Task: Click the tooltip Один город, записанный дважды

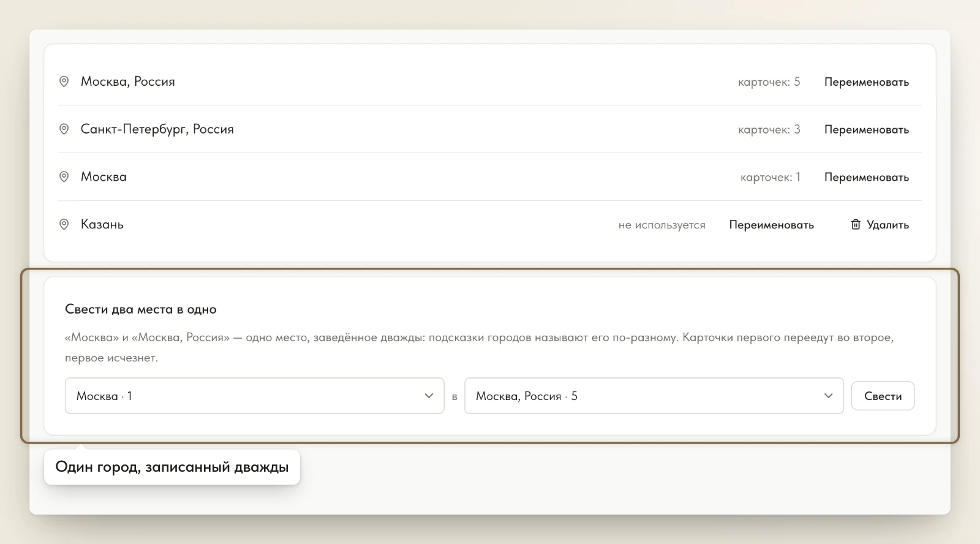Action: (171, 467)
